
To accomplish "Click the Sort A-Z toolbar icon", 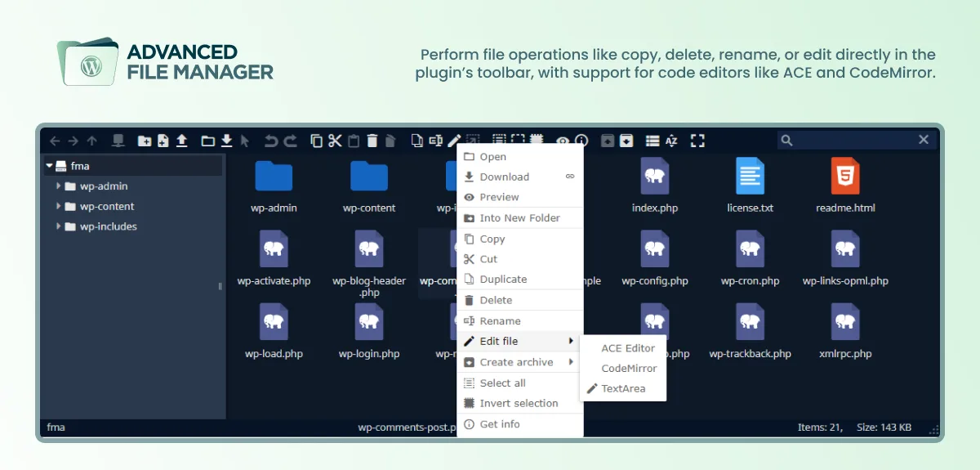I will tap(671, 141).
